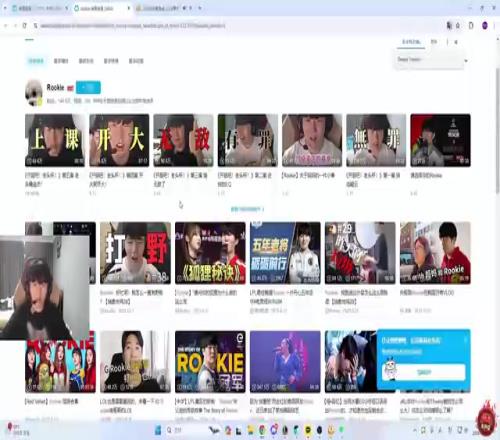This screenshot has height=440, width=500.
Task: Switch to the first browser tab
Action: [39, 8]
